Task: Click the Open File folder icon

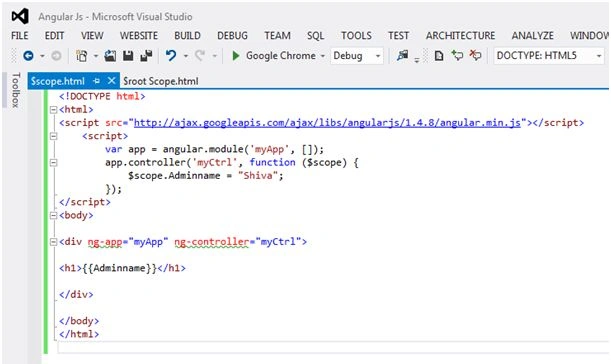Action: point(110,56)
